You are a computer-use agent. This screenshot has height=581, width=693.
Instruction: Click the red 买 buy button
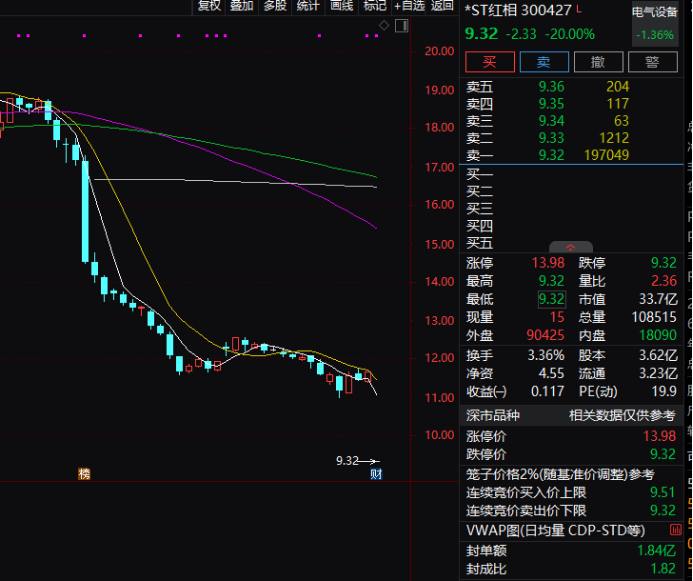coord(490,62)
